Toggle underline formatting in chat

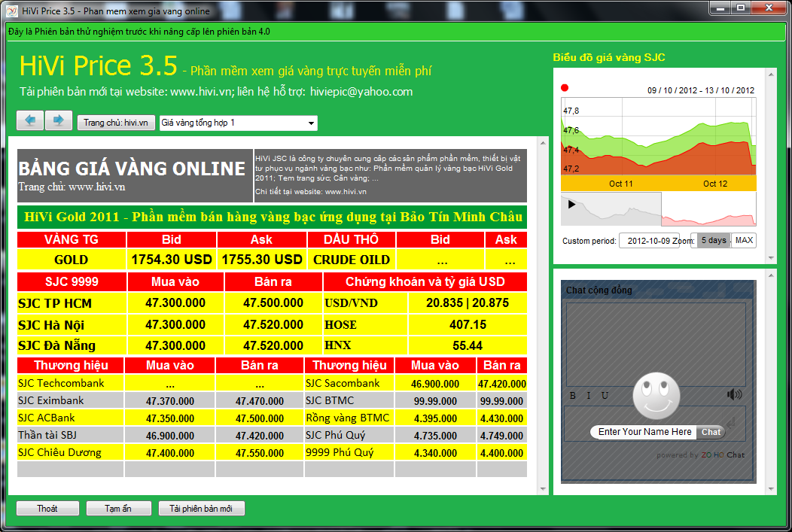coord(605,396)
